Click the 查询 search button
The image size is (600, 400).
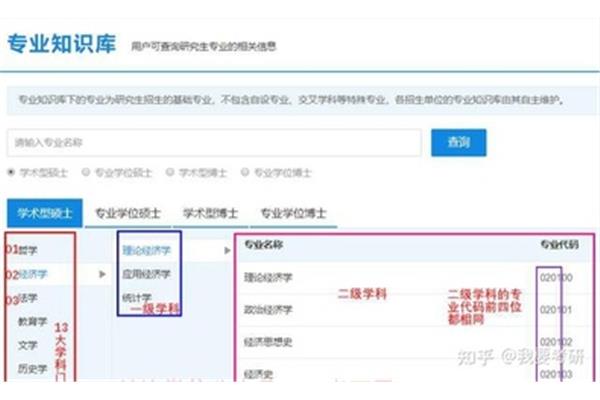[458, 142]
